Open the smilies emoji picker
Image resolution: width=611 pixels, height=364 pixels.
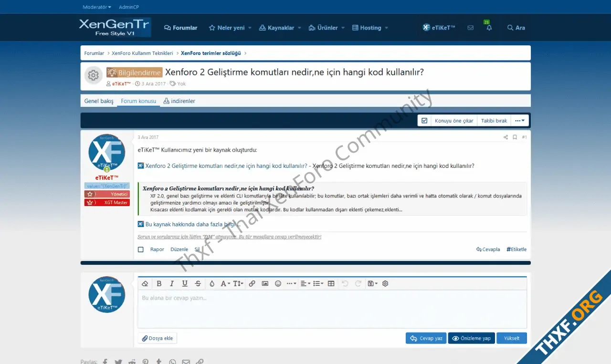(x=278, y=283)
